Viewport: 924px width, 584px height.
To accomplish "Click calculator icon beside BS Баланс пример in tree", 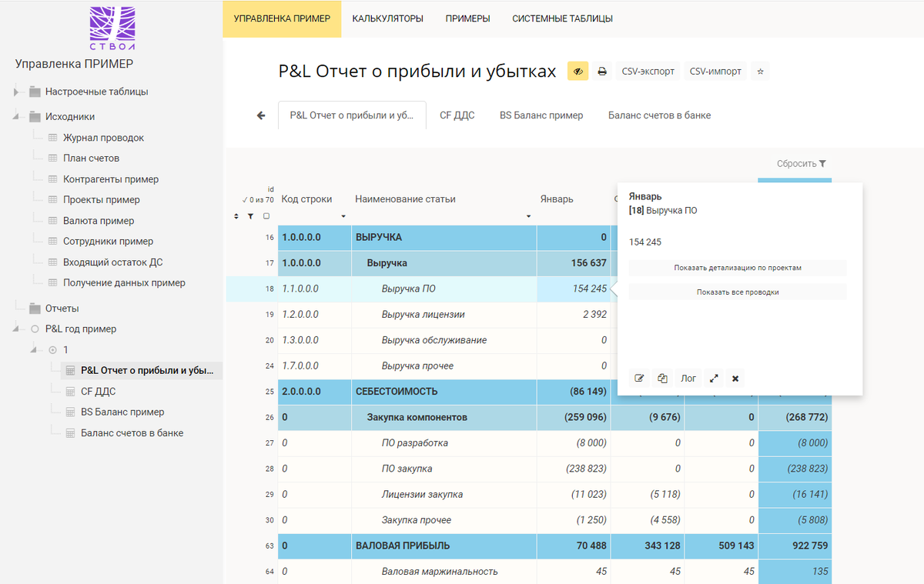I will tap(70, 412).
